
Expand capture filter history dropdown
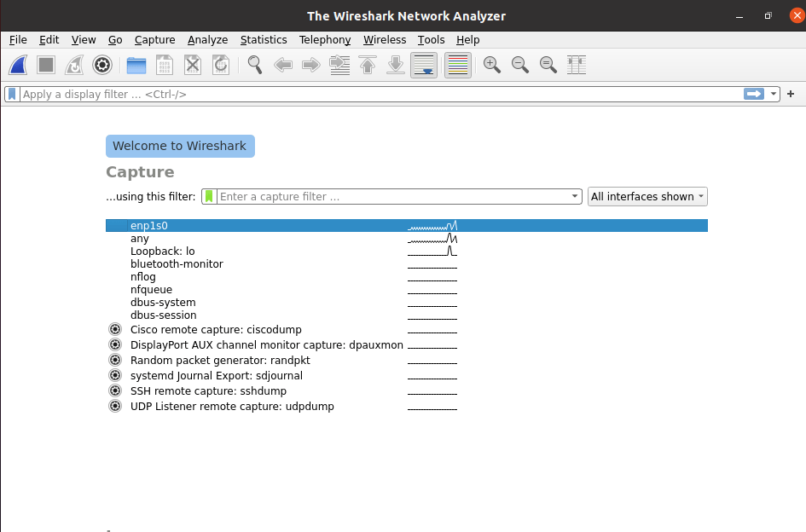575,196
